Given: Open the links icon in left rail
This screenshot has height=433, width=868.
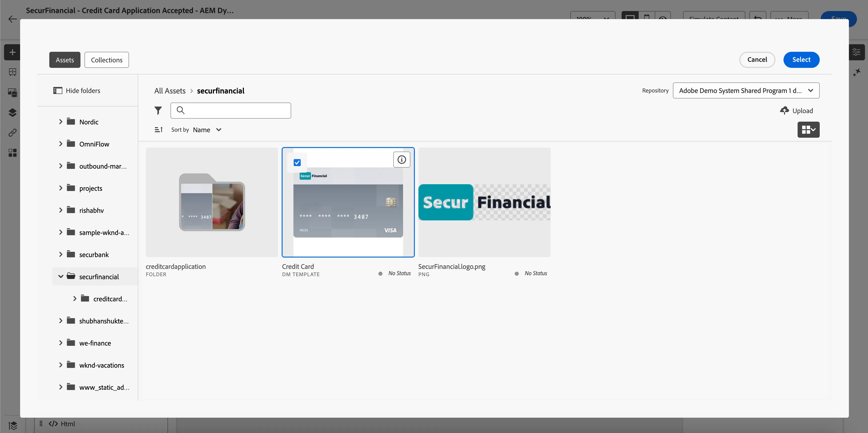Looking at the screenshot, I should [x=13, y=133].
